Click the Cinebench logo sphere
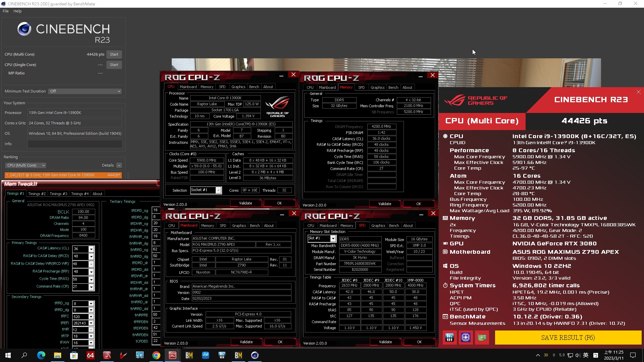This screenshot has width=644, height=362. point(24,29)
